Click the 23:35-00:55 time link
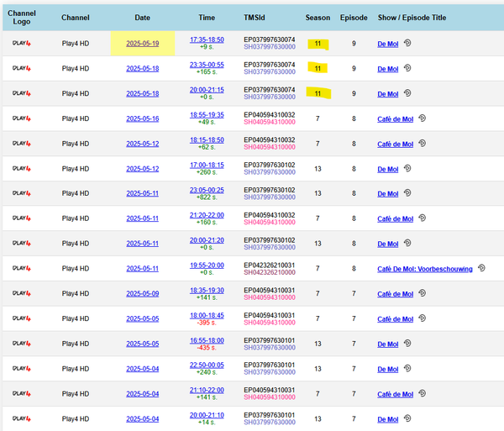This screenshot has width=504, height=431. 207,64
